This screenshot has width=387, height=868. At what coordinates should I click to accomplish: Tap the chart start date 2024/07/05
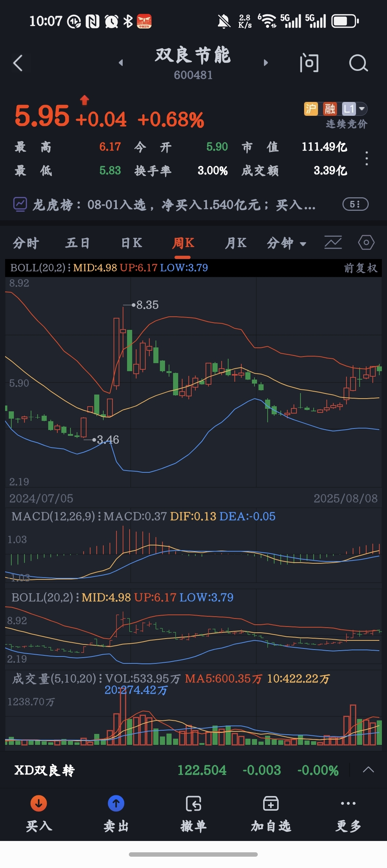tap(41, 498)
